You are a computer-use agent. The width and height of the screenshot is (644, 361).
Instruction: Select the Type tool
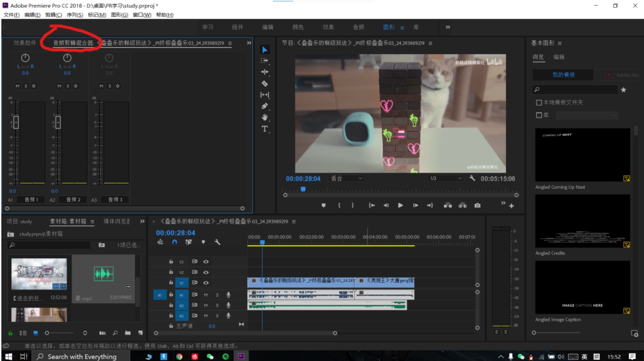(x=264, y=129)
